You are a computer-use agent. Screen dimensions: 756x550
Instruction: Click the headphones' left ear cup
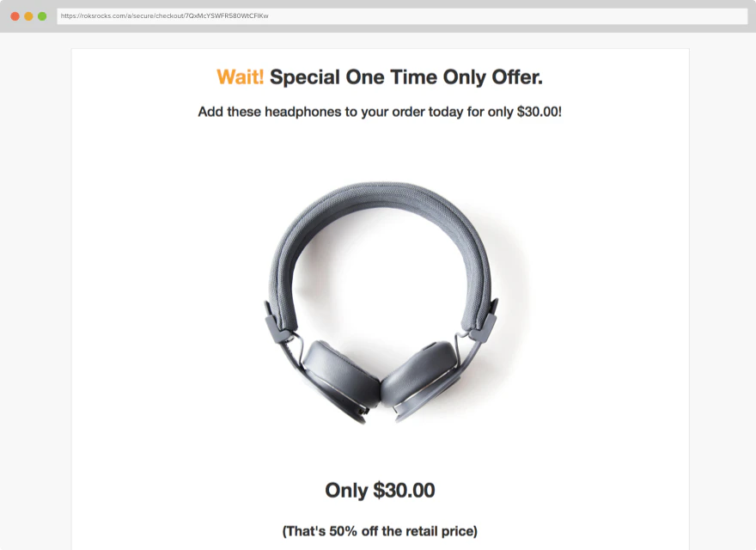pos(339,377)
